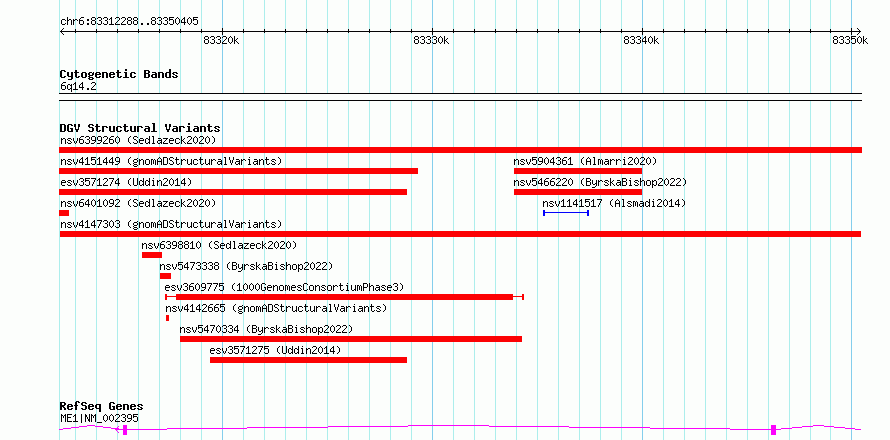Open nsv1141517 (Alsmadi2014) label

coord(614,203)
